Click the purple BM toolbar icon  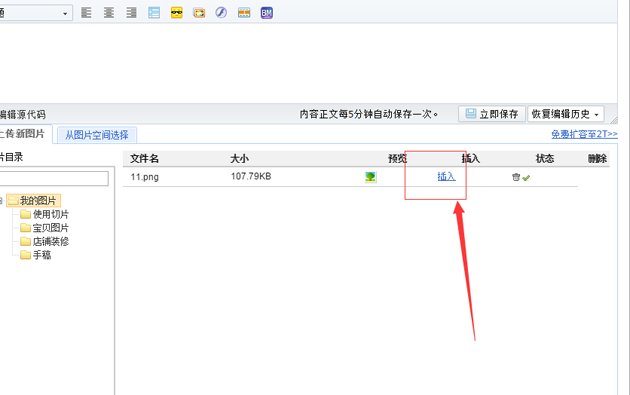266,13
